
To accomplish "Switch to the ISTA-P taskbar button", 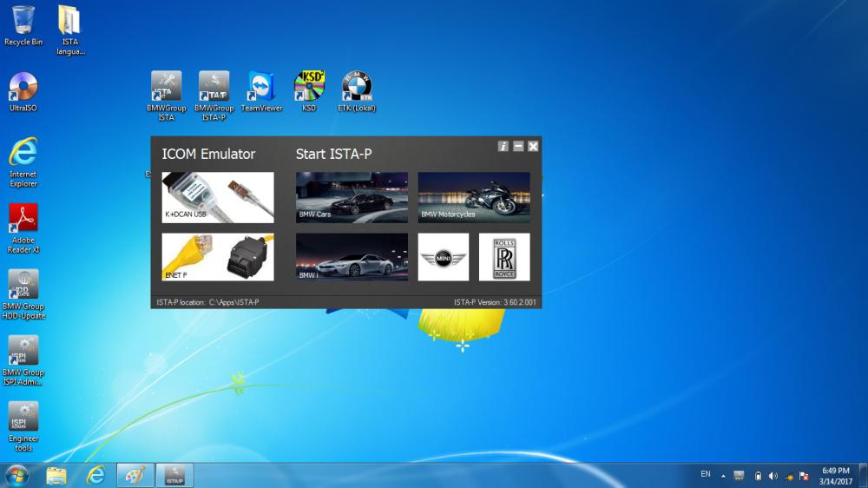I will 174,476.
